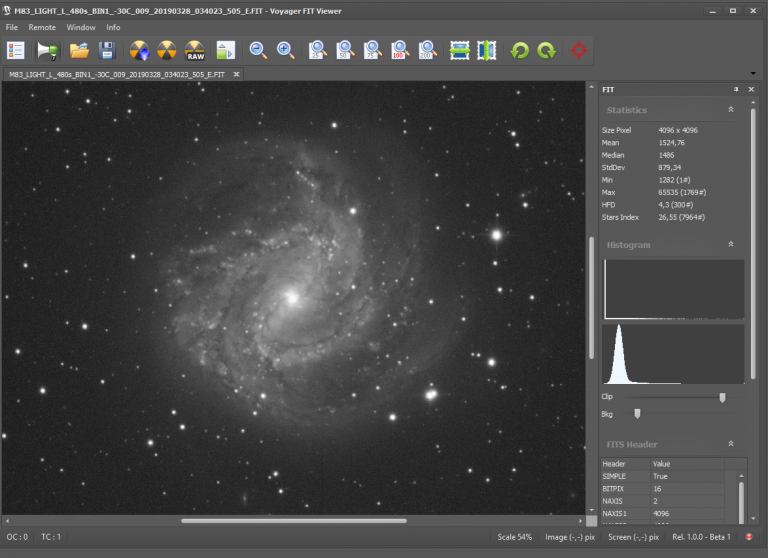The width and height of the screenshot is (768, 558).
Task: Set zoom to 25 percent
Action: click(318, 49)
